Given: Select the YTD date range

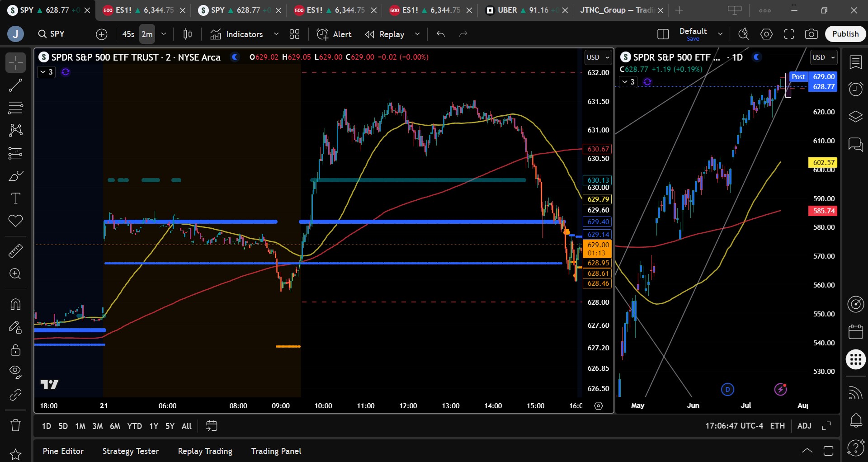Looking at the screenshot, I should click(134, 426).
